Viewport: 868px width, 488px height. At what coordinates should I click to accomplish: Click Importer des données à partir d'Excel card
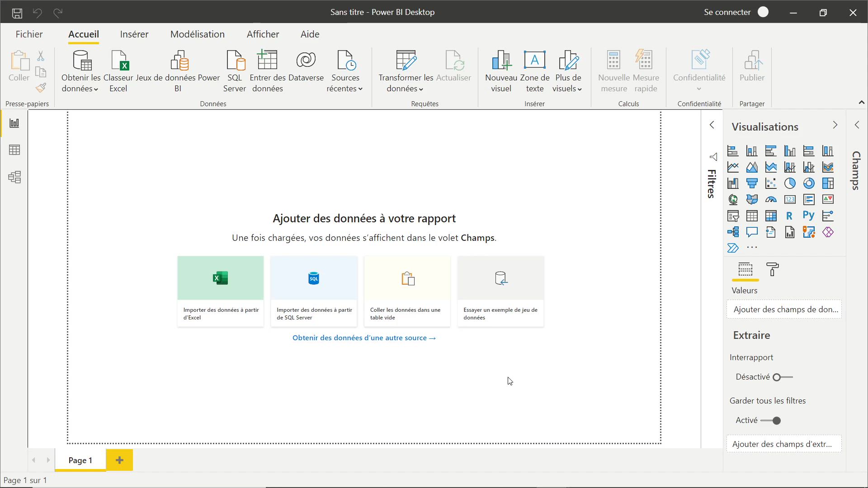click(221, 291)
